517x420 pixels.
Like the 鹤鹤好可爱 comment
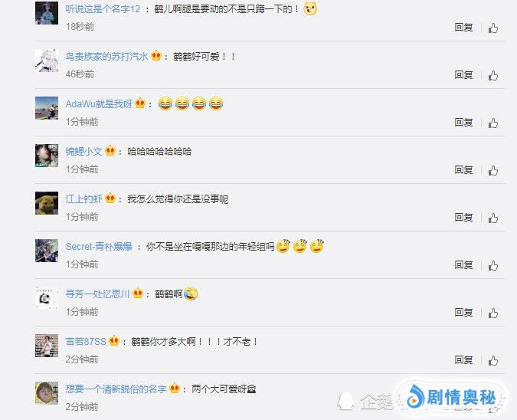pyautogui.click(x=493, y=76)
